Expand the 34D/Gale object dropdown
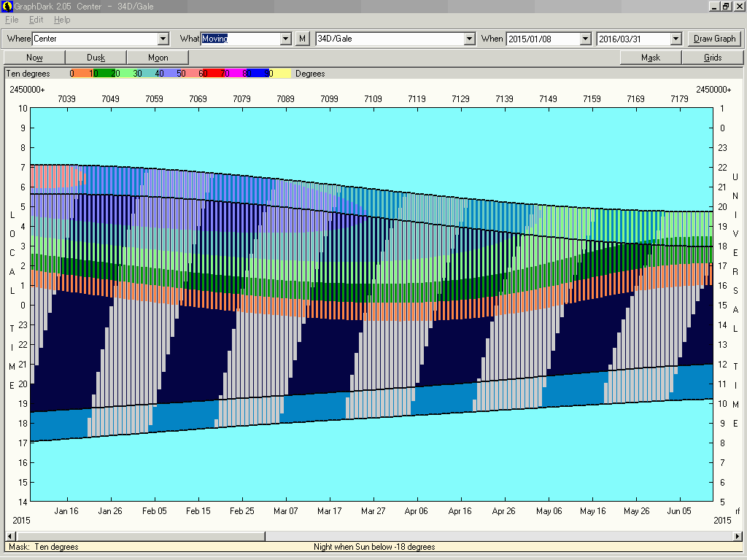Screen dimensions: 747x560 470,39
